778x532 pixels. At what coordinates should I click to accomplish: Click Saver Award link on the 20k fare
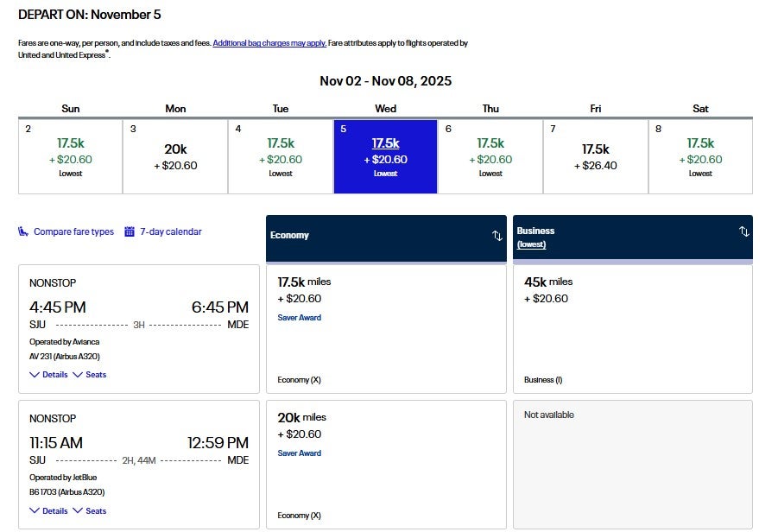click(x=299, y=453)
